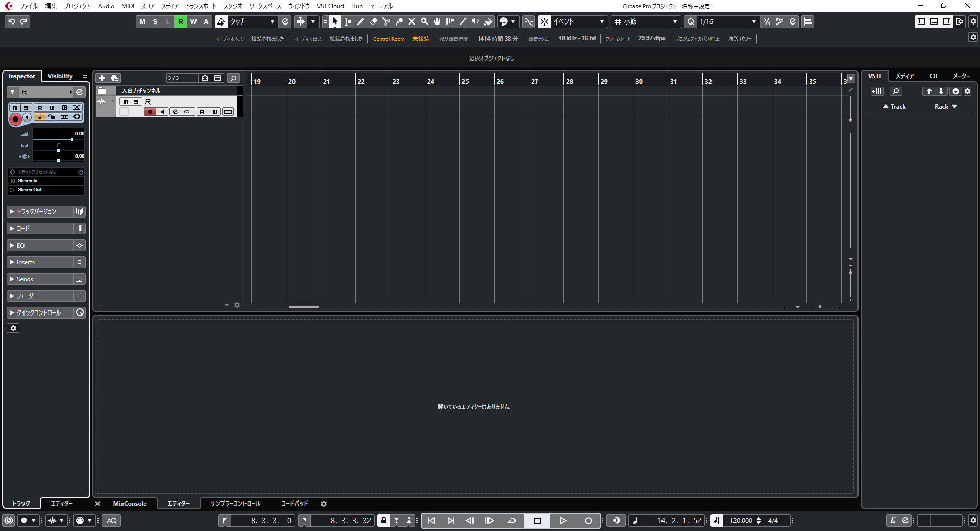Screen dimensions: 980x531
Task: Open the トランスポート menu
Action: [x=201, y=6]
